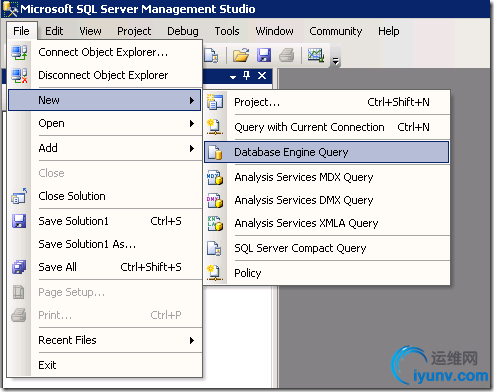This screenshot has height=392, width=494.
Task: Click the Connect Object Explorer icon
Action: coord(19,52)
